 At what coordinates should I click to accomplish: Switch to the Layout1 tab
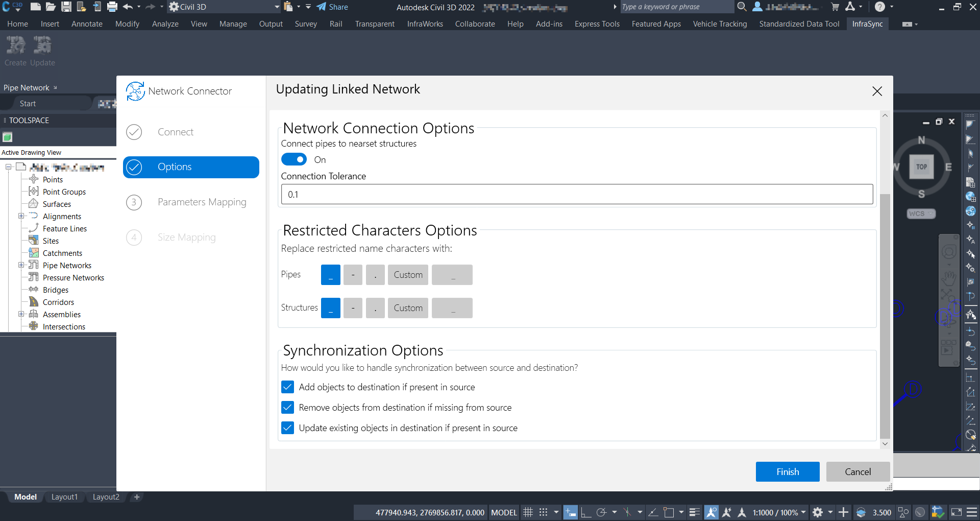tap(64, 497)
